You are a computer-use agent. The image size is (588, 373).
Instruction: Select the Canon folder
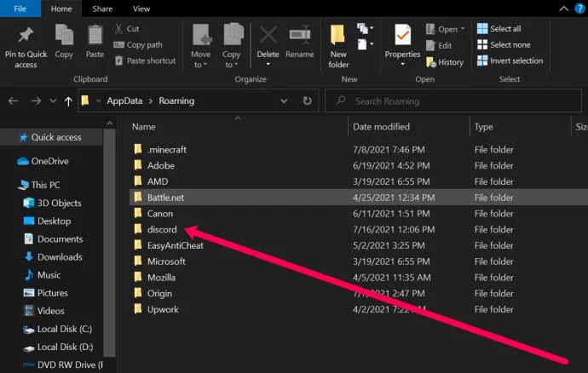[160, 214]
